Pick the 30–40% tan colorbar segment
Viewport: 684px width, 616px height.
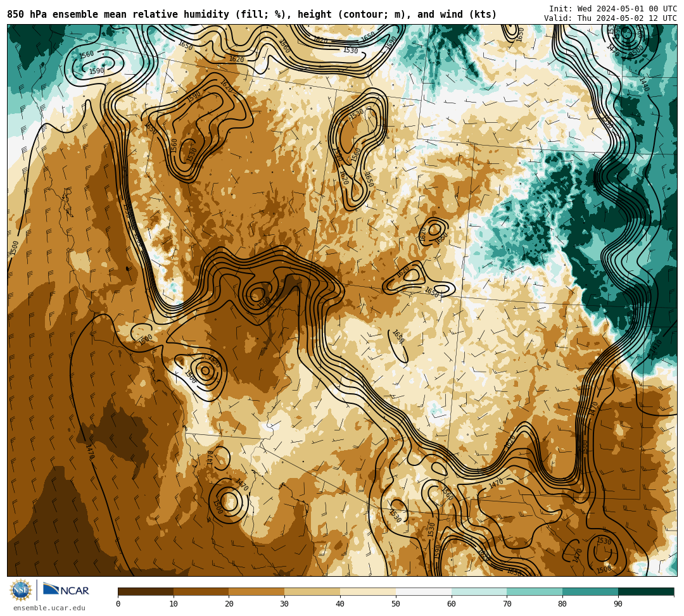click(x=312, y=591)
